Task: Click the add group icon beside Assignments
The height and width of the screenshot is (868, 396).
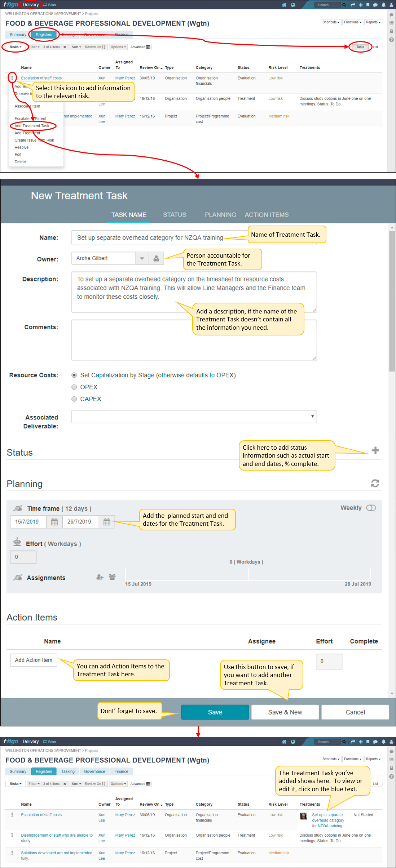Action: pyautogui.click(x=112, y=577)
